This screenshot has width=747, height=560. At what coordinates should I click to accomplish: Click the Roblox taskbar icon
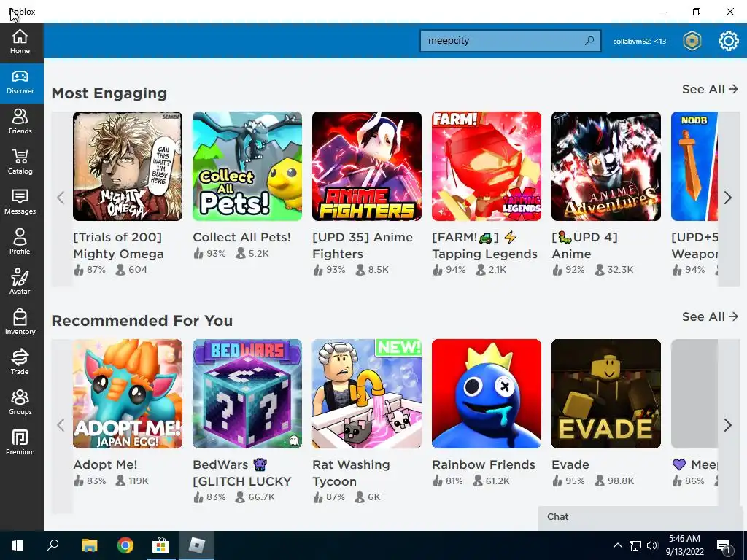pyautogui.click(x=197, y=545)
